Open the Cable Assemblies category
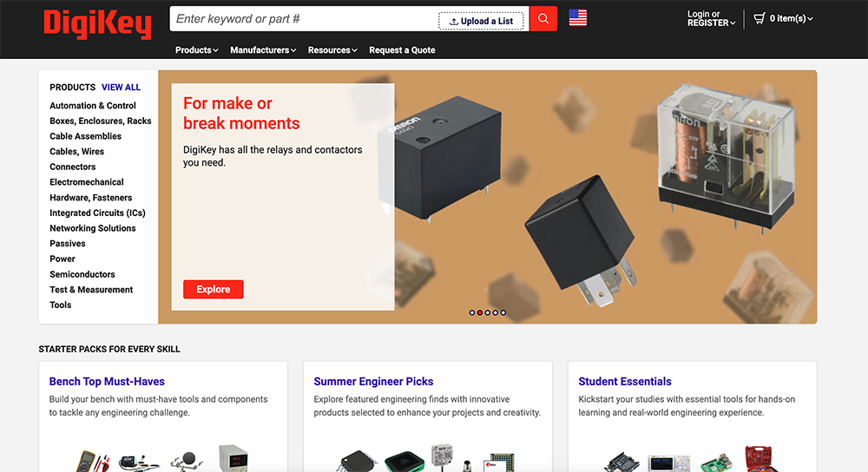This screenshot has height=472, width=868. [x=85, y=136]
